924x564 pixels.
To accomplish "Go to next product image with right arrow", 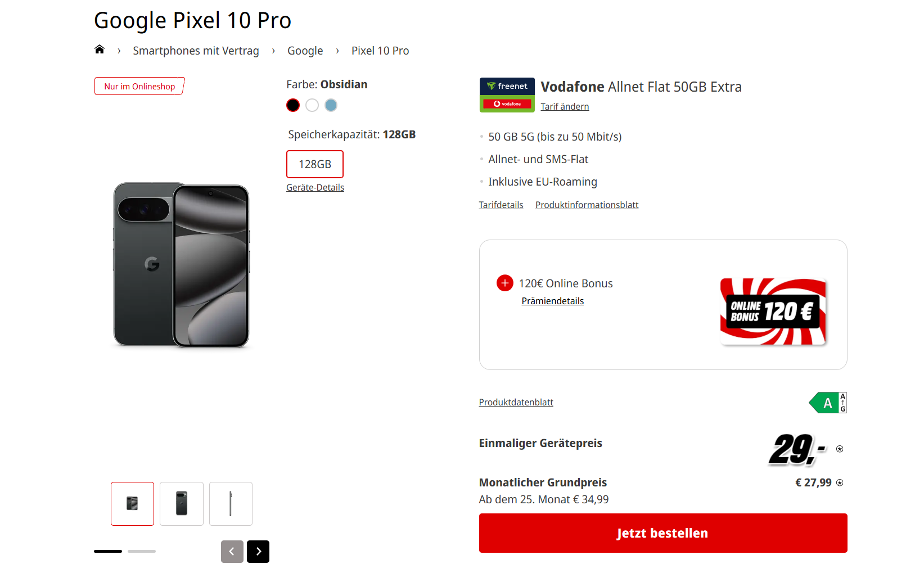I will [x=258, y=552].
